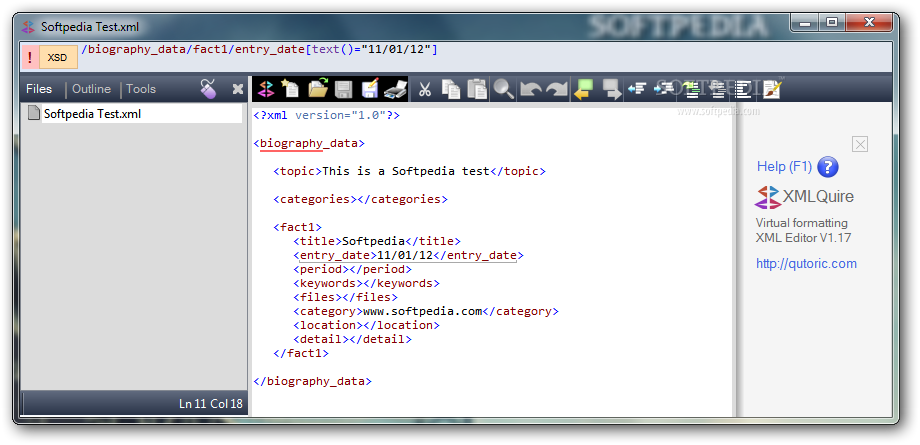Screen dimensions: 920x445
Task: Copy selection with the copy icon
Action: pyautogui.click(x=451, y=89)
